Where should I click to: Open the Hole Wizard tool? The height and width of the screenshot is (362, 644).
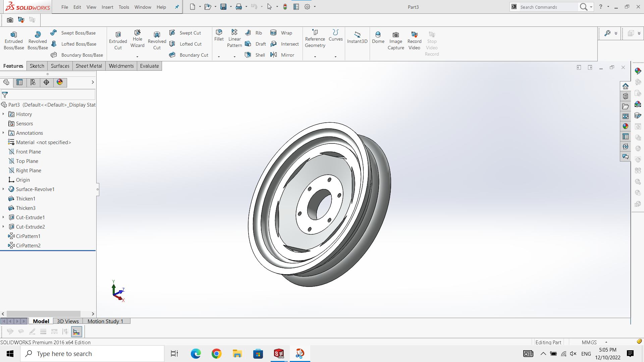tap(138, 39)
